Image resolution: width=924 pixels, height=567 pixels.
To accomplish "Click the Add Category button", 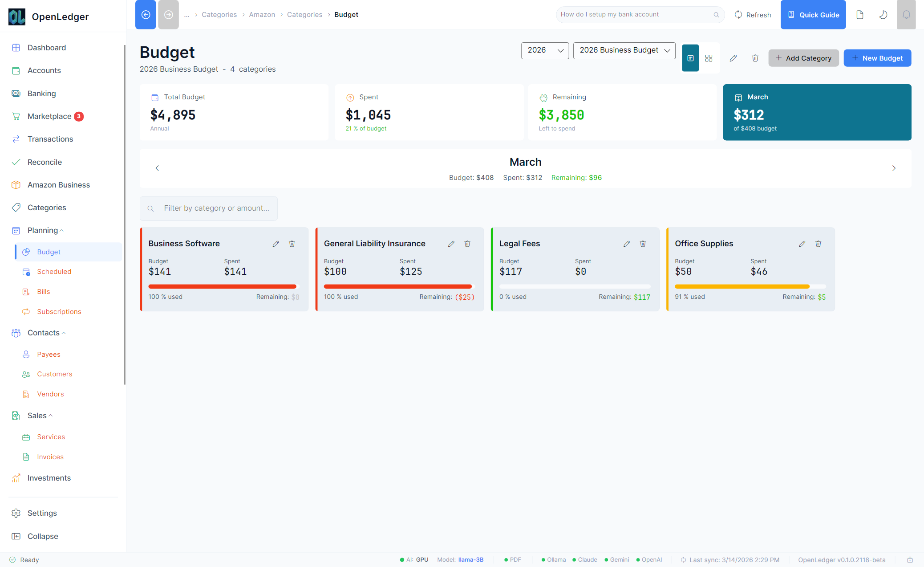I will click(803, 58).
